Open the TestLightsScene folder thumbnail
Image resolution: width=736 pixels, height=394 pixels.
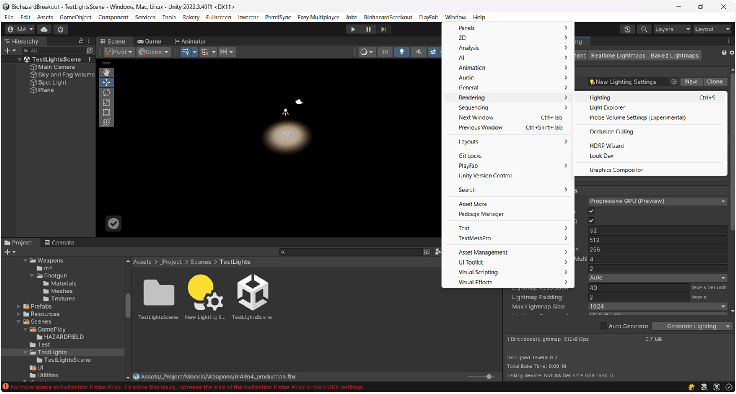pos(159,293)
